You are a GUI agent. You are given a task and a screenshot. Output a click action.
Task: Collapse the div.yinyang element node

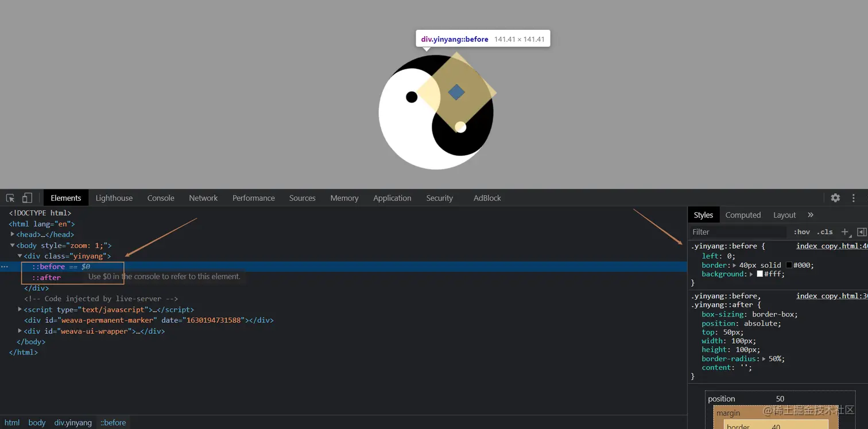[20, 256]
